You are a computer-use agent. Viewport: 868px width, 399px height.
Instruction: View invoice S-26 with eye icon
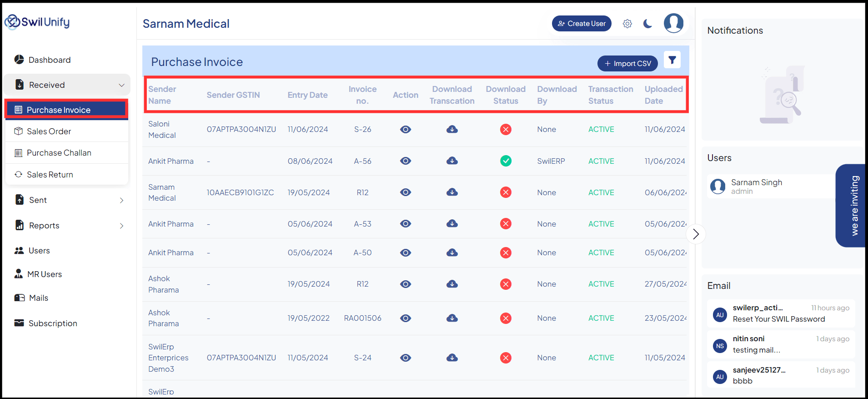pos(406,130)
